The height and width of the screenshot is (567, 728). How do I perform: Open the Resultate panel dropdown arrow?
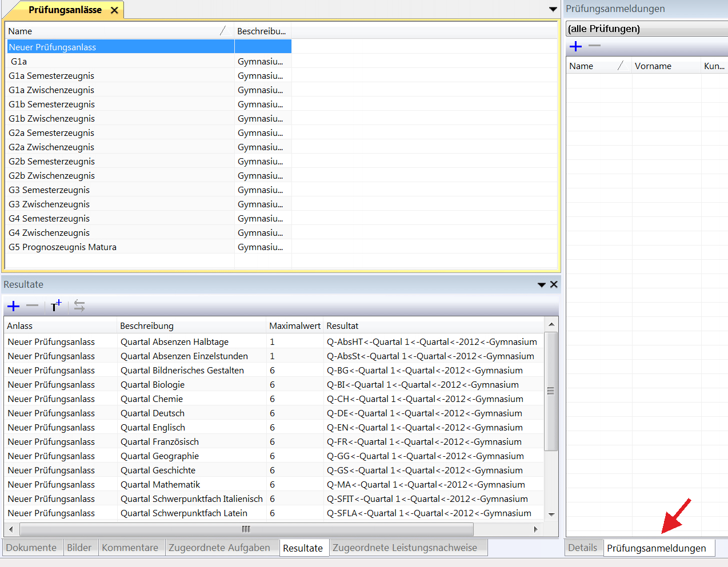541,284
